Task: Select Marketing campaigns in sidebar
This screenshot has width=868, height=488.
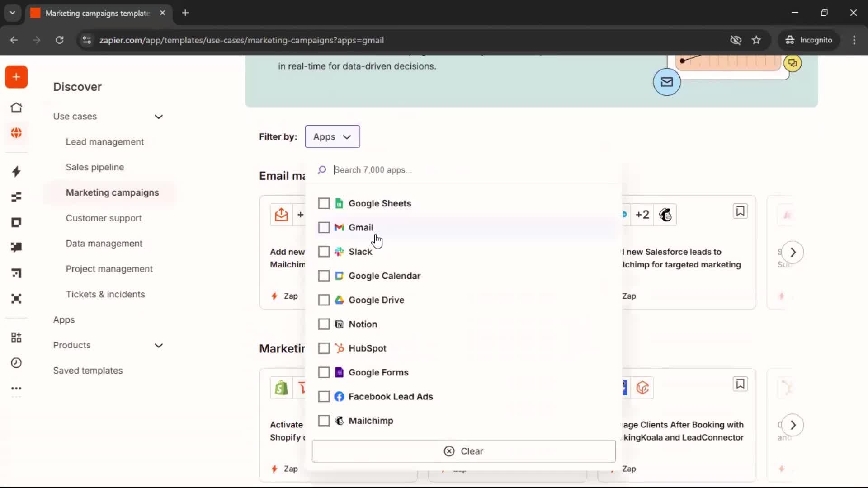Action: [x=112, y=193]
